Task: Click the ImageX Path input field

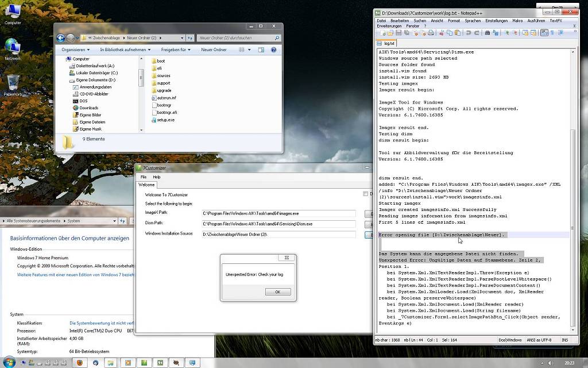Action: [x=278, y=214]
